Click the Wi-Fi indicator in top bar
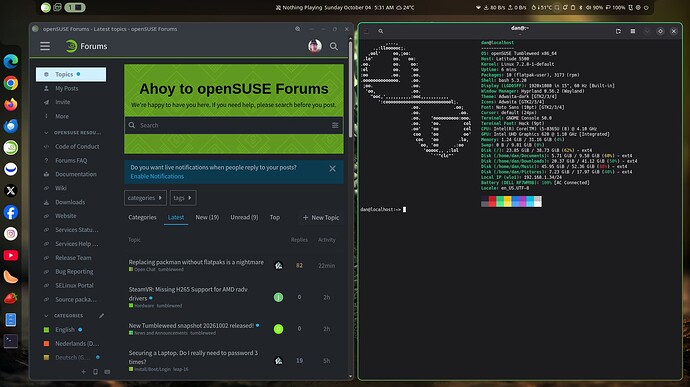 [x=478, y=7]
